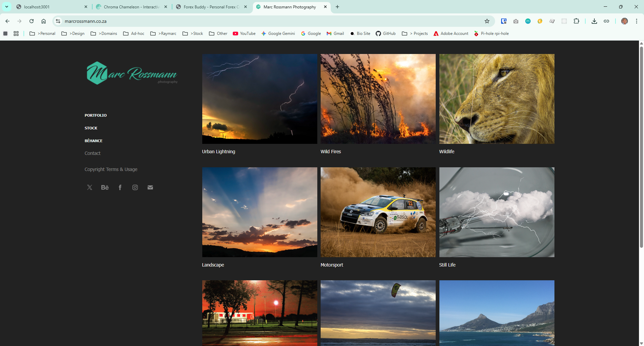644x346 pixels.
Task: Click the email envelope icon
Action: click(150, 187)
